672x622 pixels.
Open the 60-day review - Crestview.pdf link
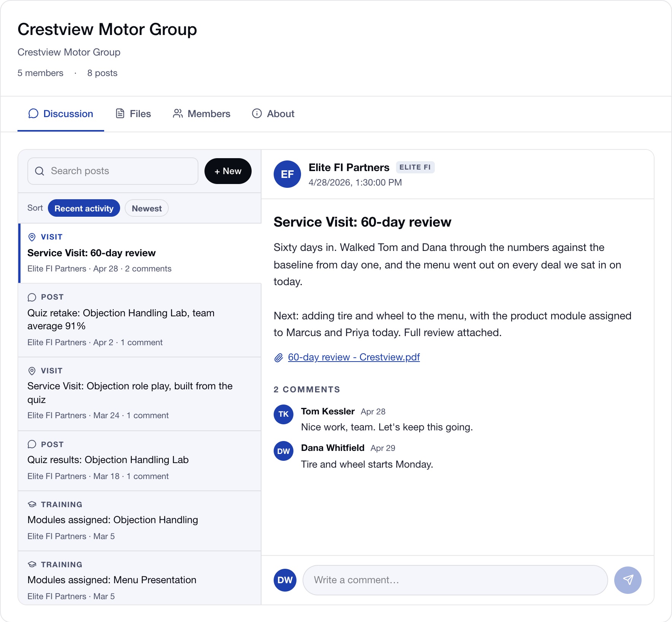pyautogui.click(x=354, y=357)
